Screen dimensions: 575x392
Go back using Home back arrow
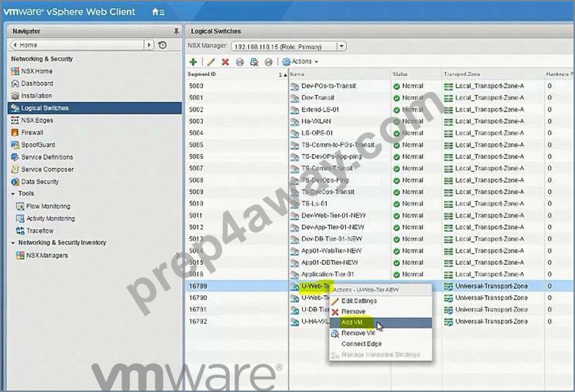tap(15, 45)
